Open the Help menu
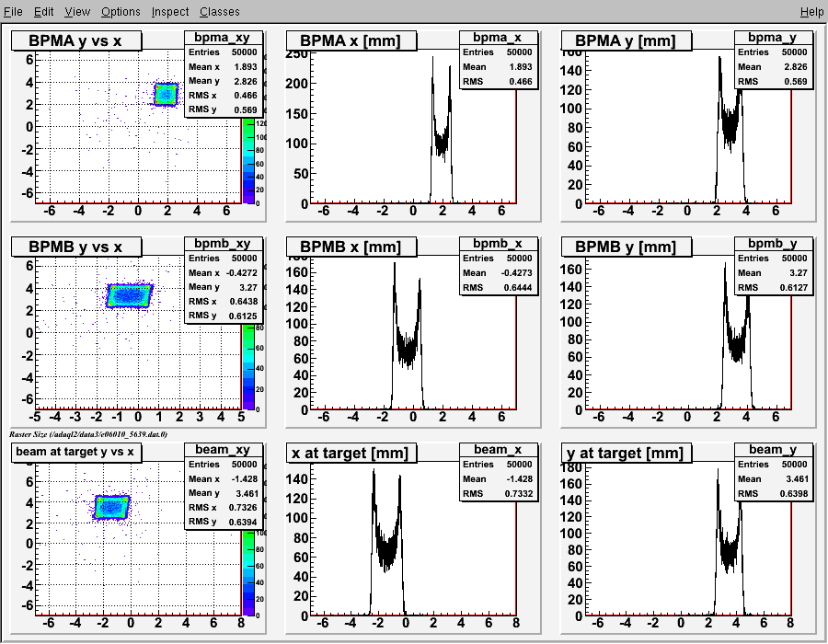 click(x=811, y=11)
